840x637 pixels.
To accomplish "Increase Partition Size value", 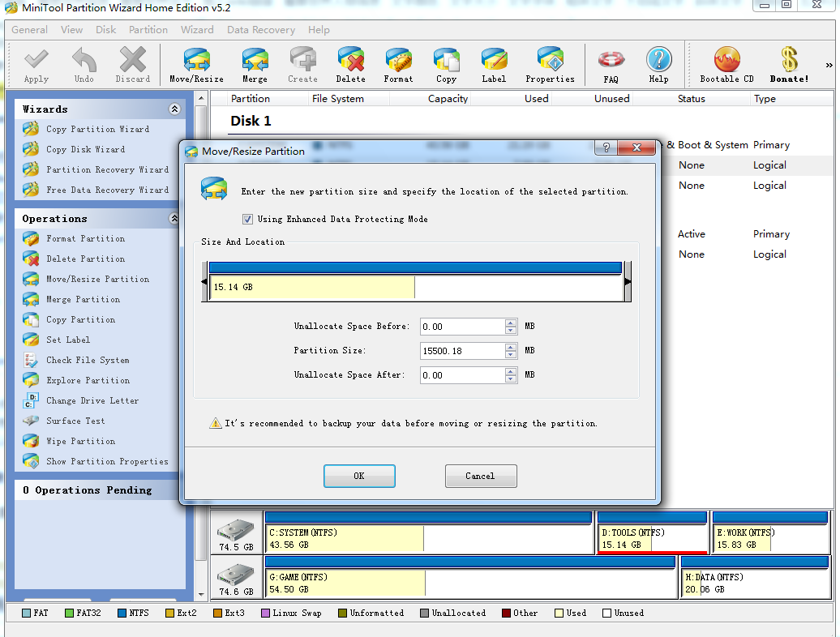I will [x=511, y=348].
